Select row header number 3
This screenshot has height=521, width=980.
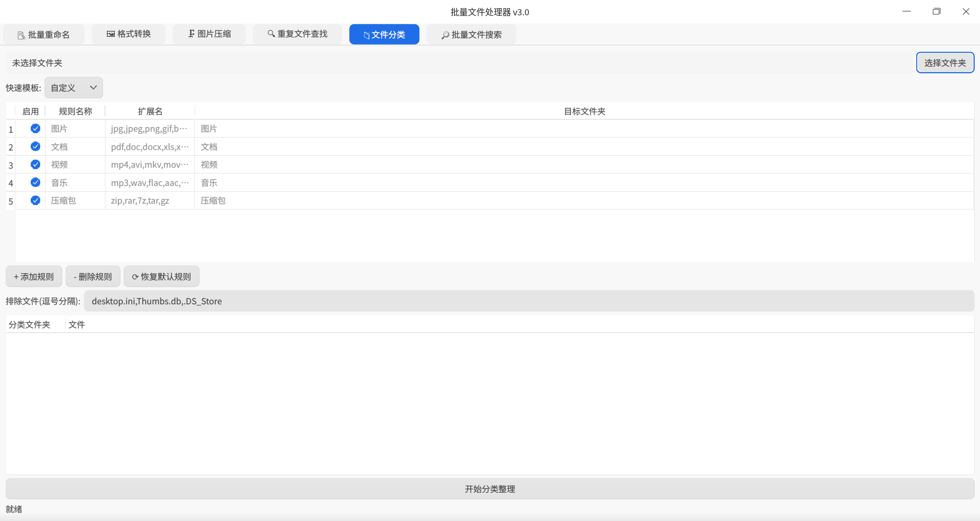(x=11, y=165)
